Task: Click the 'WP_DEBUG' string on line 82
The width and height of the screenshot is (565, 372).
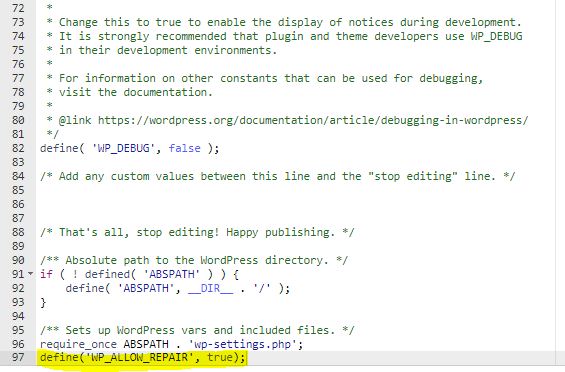Action: coord(124,148)
